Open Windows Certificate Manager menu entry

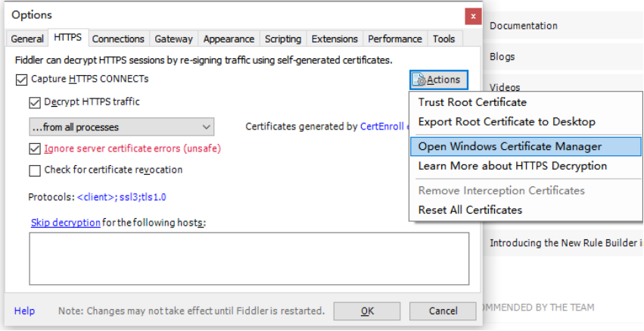pyautogui.click(x=526, y=146)
